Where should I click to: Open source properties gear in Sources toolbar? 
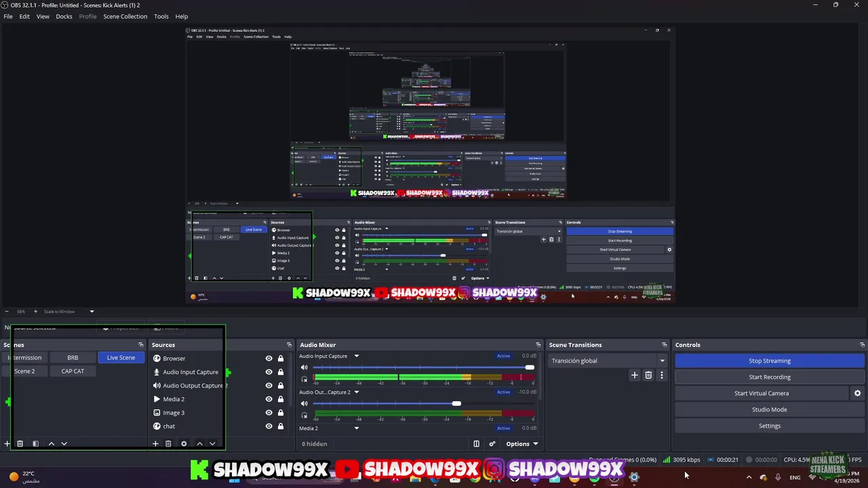click(184, 444)
